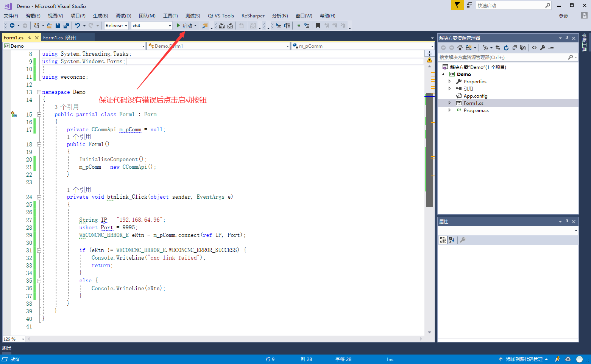
Task: Switch to Form1.cs [设计] tab
Action: [x=60, y=37]
